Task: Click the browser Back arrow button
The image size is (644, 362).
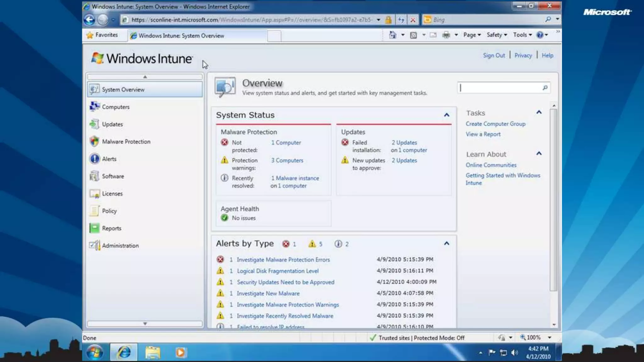Action: 89,20
